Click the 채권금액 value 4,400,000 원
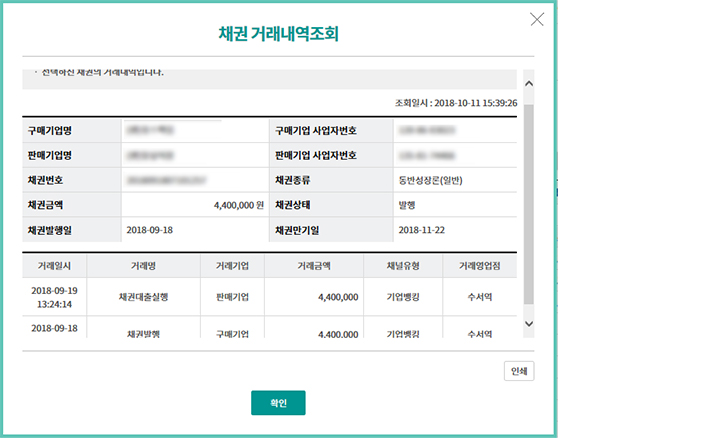712x438 pixels. click(x=238, y=205)
